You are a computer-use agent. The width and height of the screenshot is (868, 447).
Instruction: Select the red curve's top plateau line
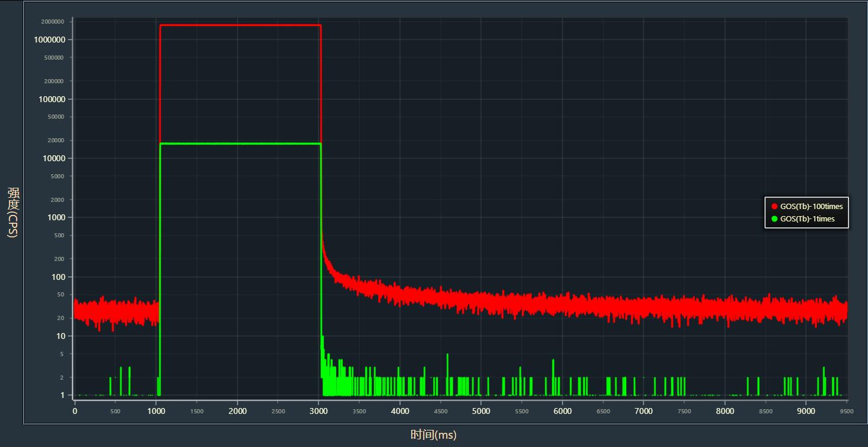(240, 25)
